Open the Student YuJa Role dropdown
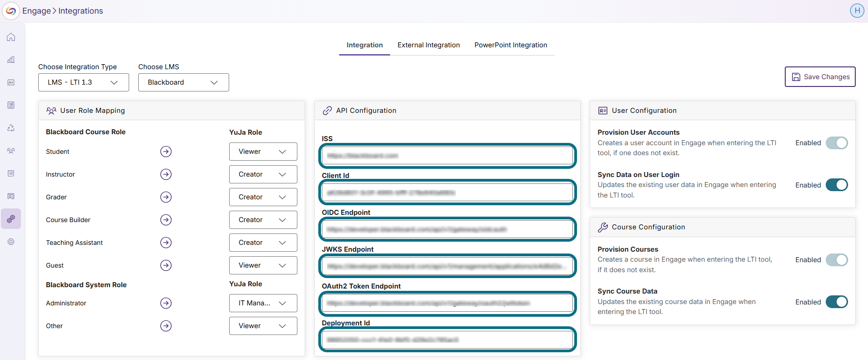The height and width of the screenshot is (360, 868). (263, 152)
